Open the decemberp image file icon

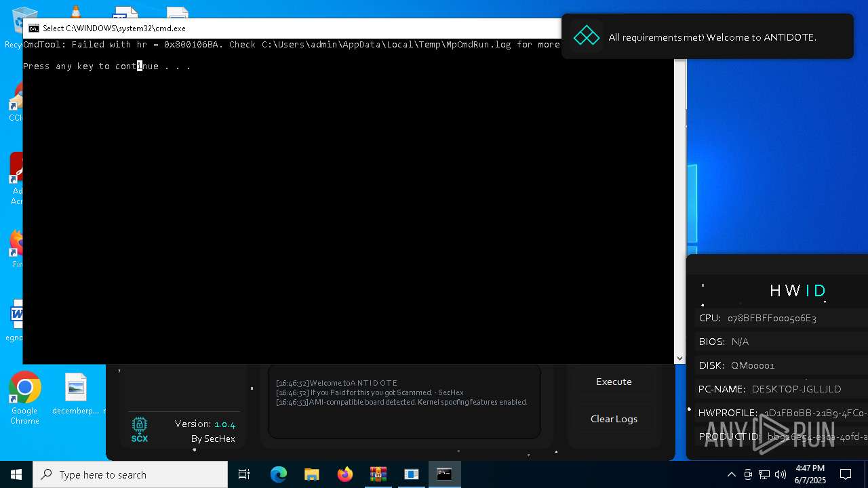76,394
